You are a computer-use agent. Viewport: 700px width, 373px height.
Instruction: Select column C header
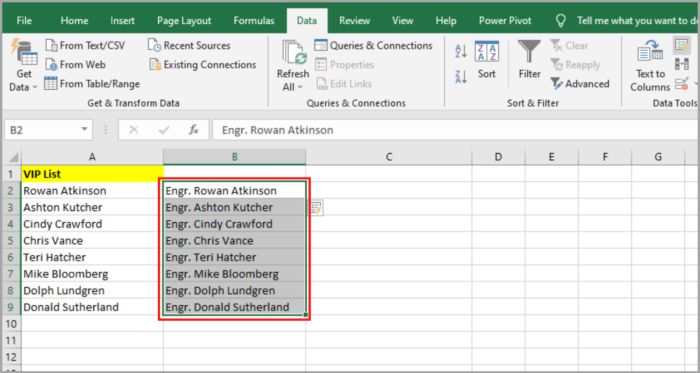click(x=388, y=157)
